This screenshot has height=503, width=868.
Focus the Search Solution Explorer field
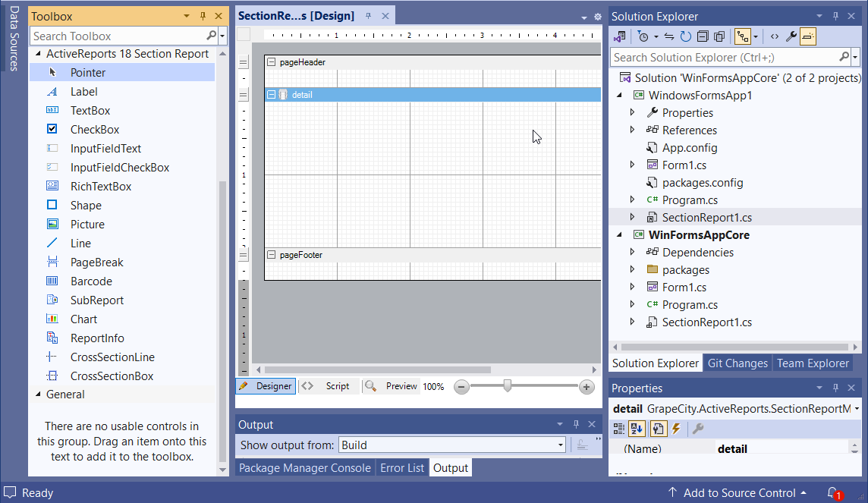(x=725, y=57)
